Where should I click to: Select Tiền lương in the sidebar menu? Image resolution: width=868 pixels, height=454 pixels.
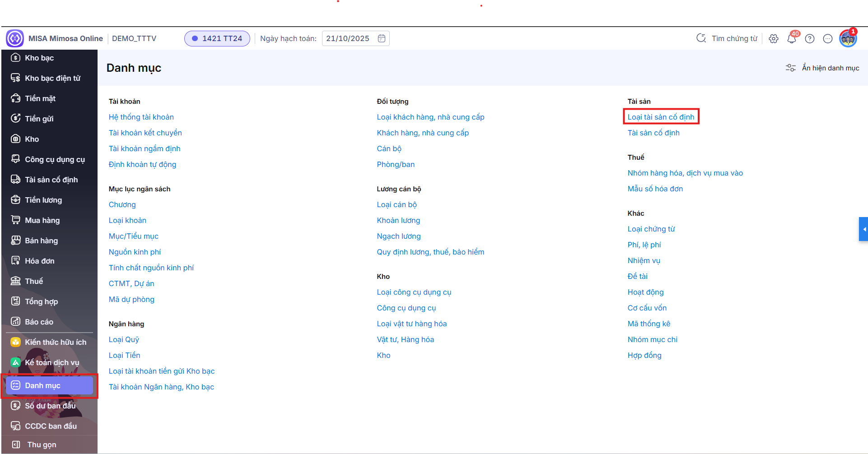coord(43,200)
